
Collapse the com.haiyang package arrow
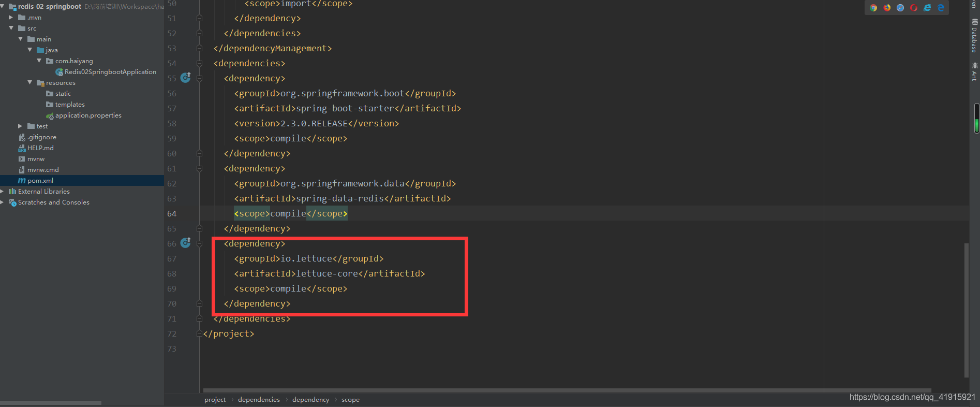point(39,61)
